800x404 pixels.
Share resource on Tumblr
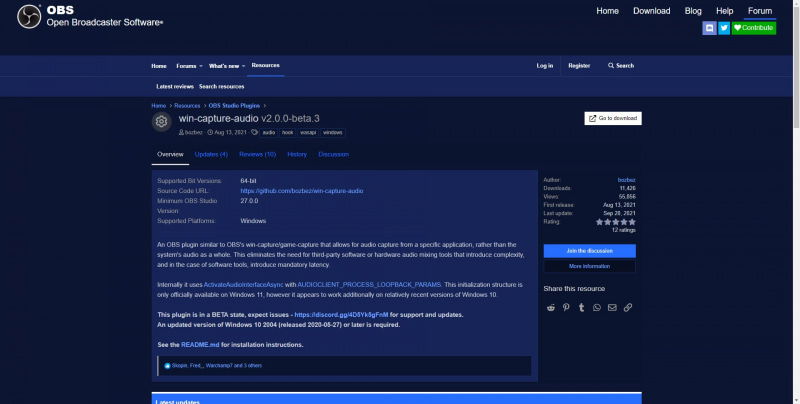[x=581, y=307]
